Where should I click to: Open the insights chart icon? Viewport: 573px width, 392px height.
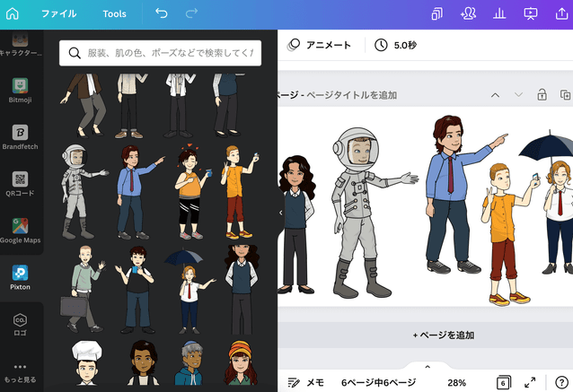[499, 13]
